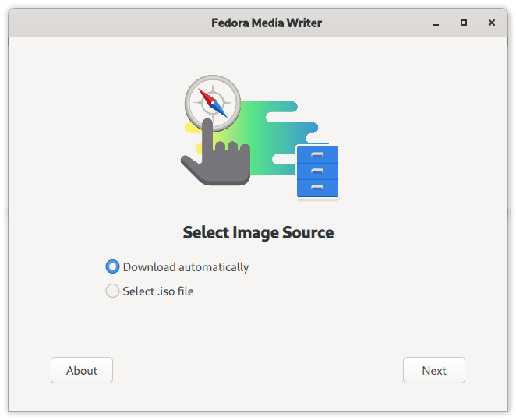Close the Fedora Media Writer window
The height and width of the screenshot is (420, 516).
(492, 23)
